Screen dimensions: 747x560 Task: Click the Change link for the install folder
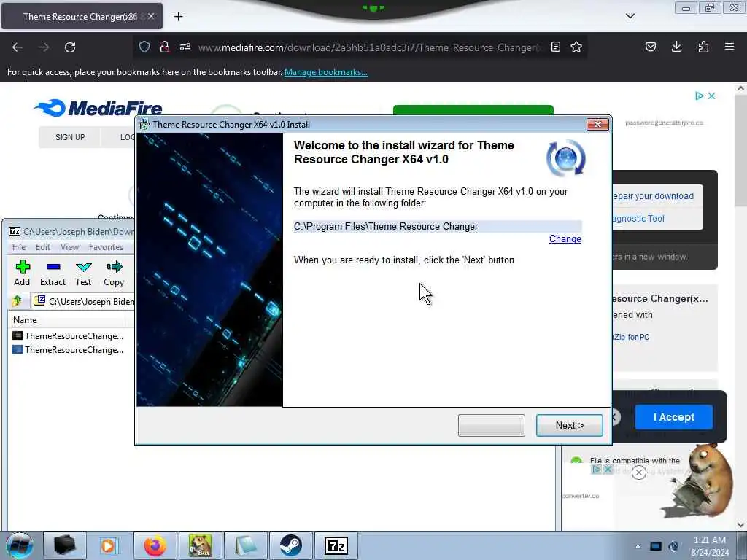click(x=565, y=239)
